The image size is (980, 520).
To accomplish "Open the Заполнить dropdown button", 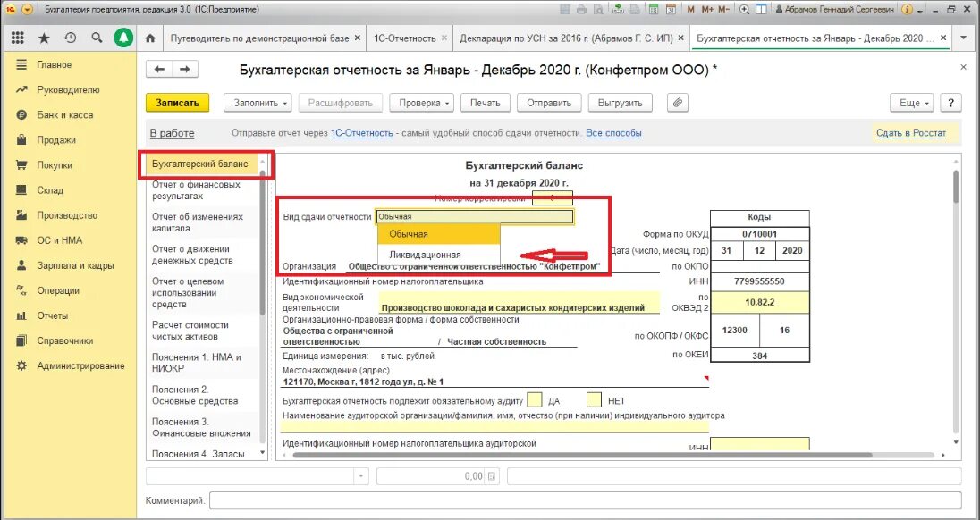I will [x=258, y=103].
